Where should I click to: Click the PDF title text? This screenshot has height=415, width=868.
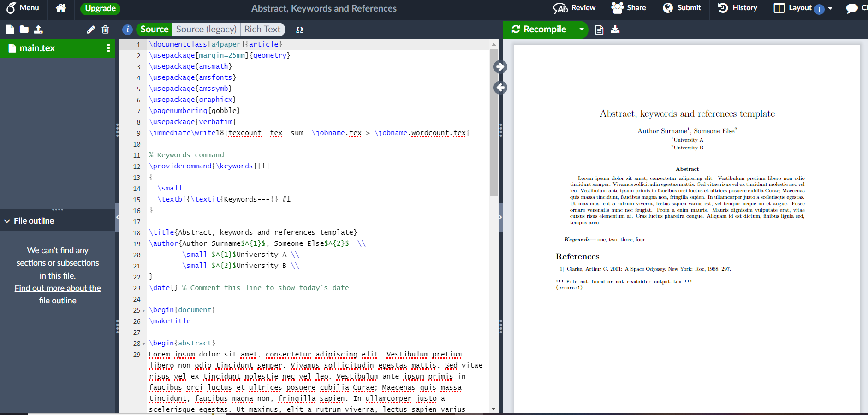687,113
